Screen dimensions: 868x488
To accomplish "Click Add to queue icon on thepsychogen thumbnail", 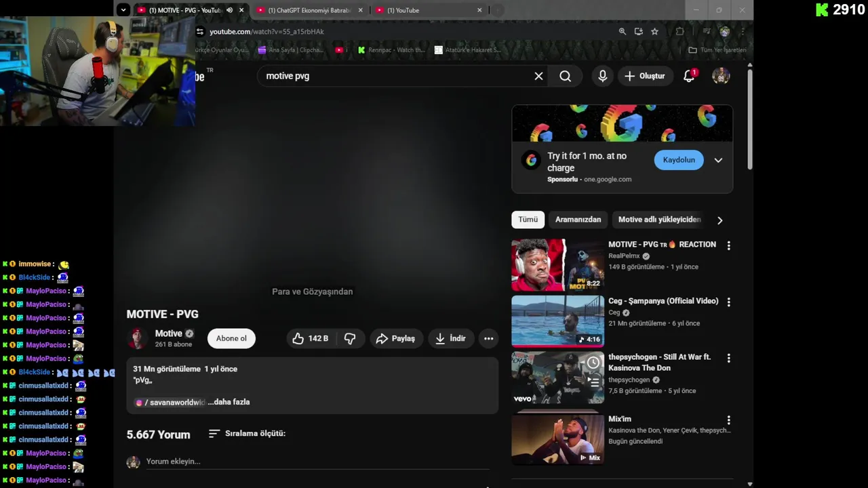I will [x=593, y=382].
